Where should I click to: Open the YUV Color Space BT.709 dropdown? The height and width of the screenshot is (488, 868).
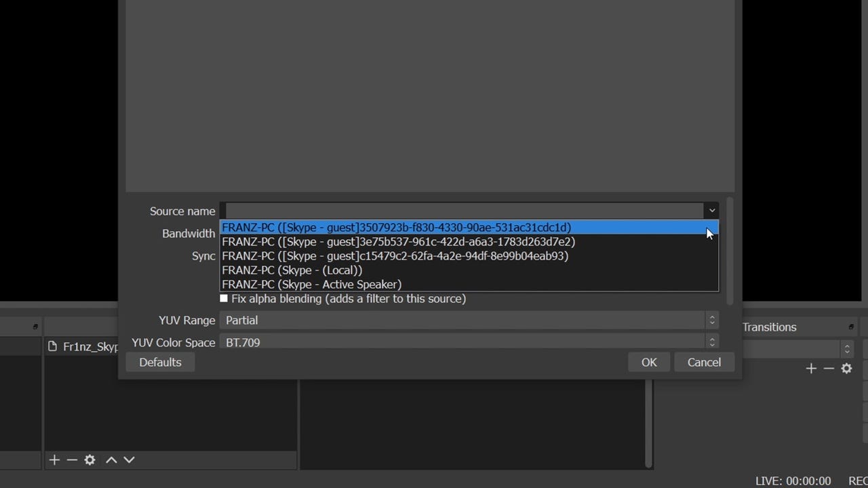(469, 342)
